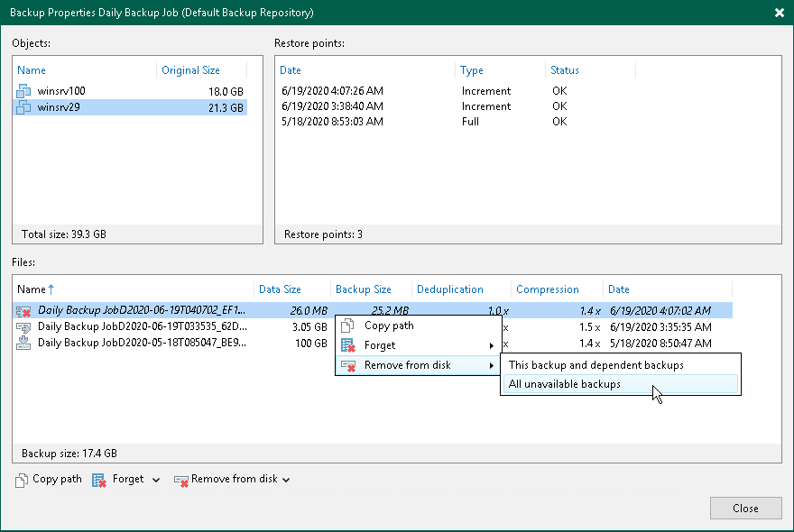Click the unavailable backup icon on highlighted row
Screen dimensions: 794x532
pyautogui.click(x=23, y=309)
